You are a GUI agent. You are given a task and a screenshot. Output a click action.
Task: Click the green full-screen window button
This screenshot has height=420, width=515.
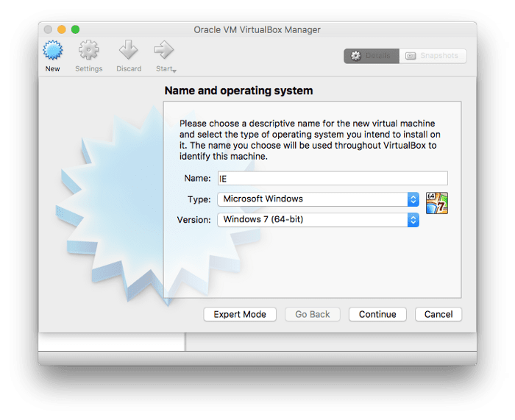(x=75, y=29)
